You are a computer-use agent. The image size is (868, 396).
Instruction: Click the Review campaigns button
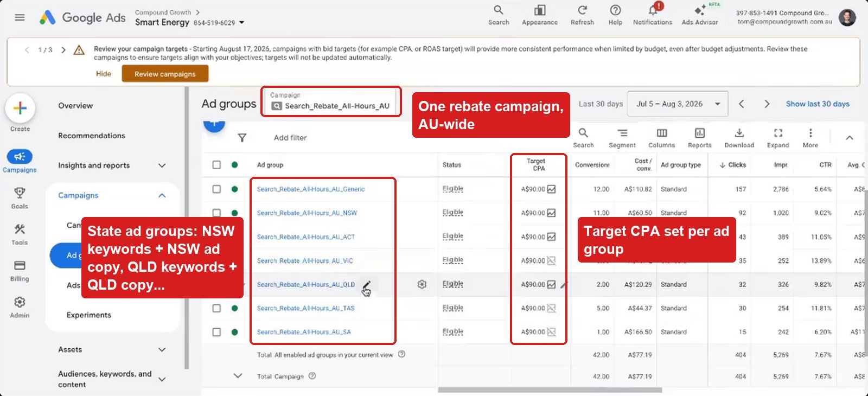165,74
